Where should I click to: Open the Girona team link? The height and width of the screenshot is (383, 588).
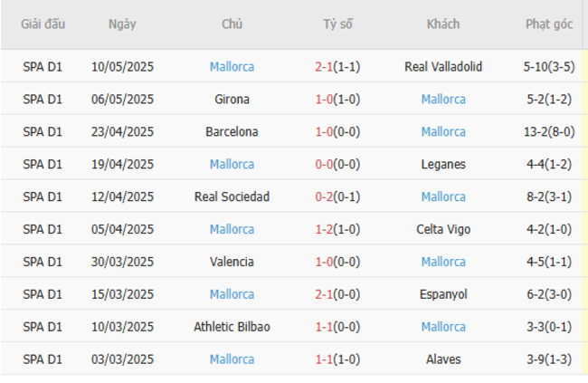[x=232, y=100]
